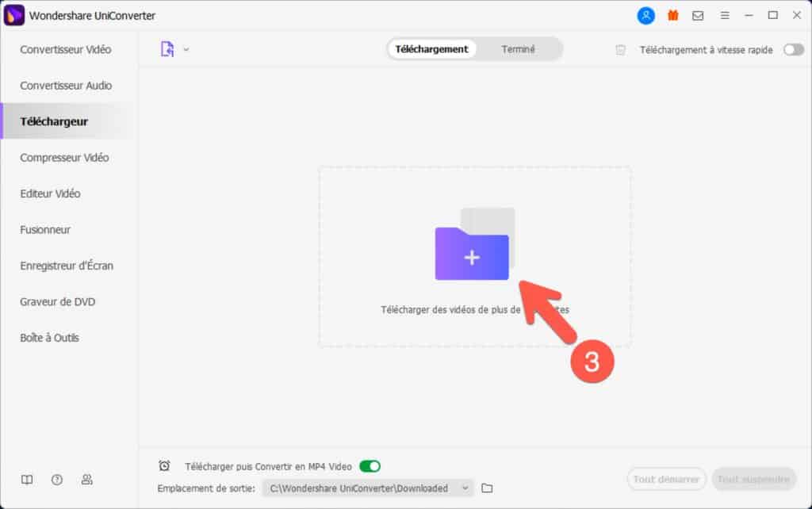The width and height of the screenshot is (812, 509).
Task: Click the alarm clock schedule icon
Action: coord(164,466)
